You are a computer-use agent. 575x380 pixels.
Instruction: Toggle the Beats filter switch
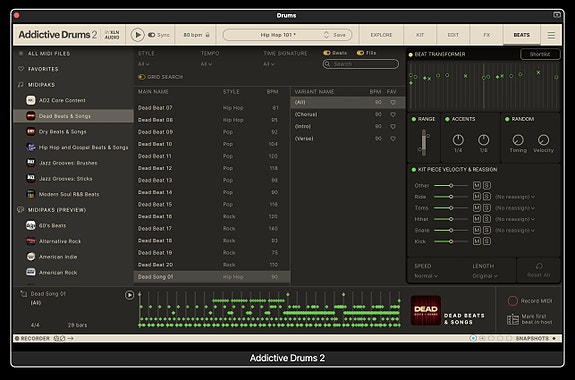[x=327, y=53]
